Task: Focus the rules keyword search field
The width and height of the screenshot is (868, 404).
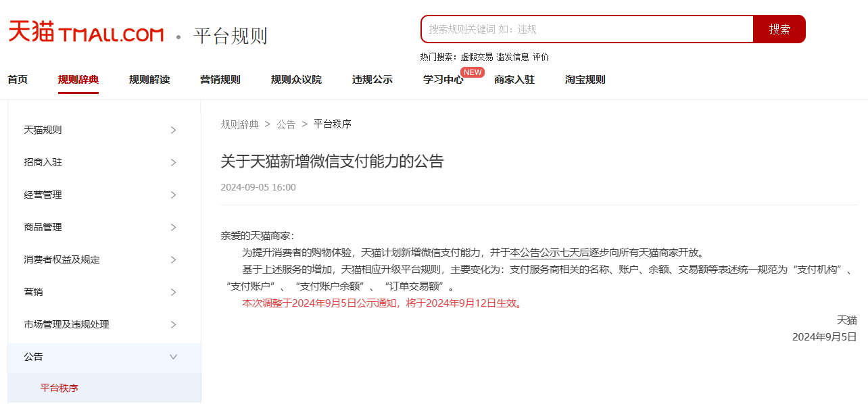Action: [x=587, y=29]
